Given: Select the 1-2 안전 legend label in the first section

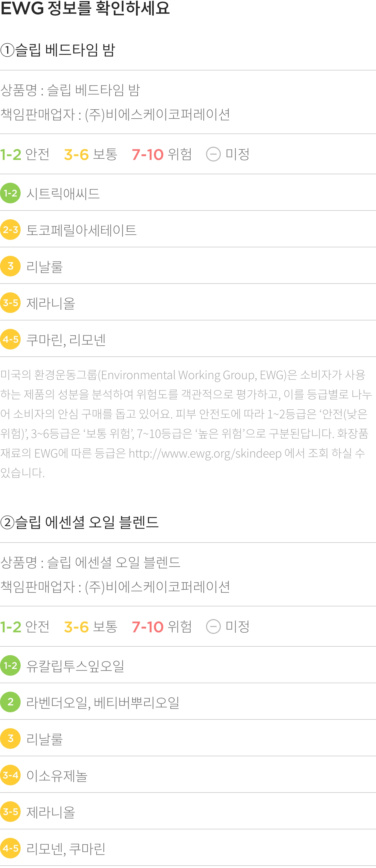Looking at the screenshot, I should point(25,154).
